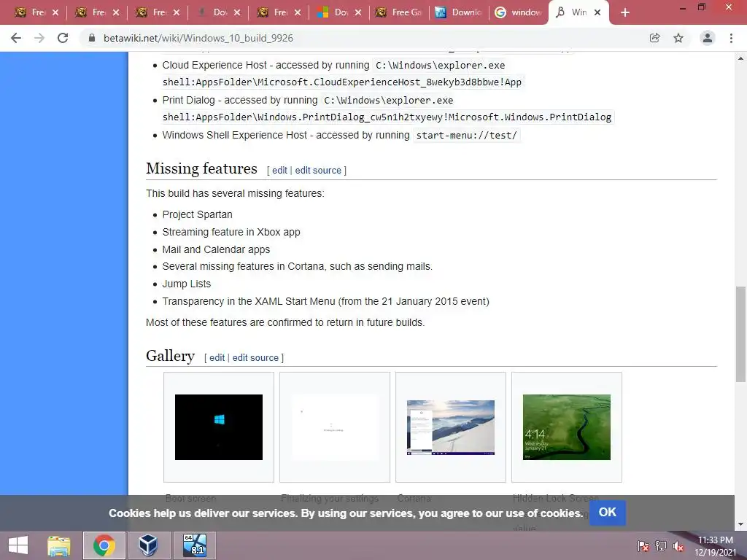This screenshot has width=747, height=560.
Task: Click 'Streaming feature in Xbox app' text
Action: [x=231, y=232]
